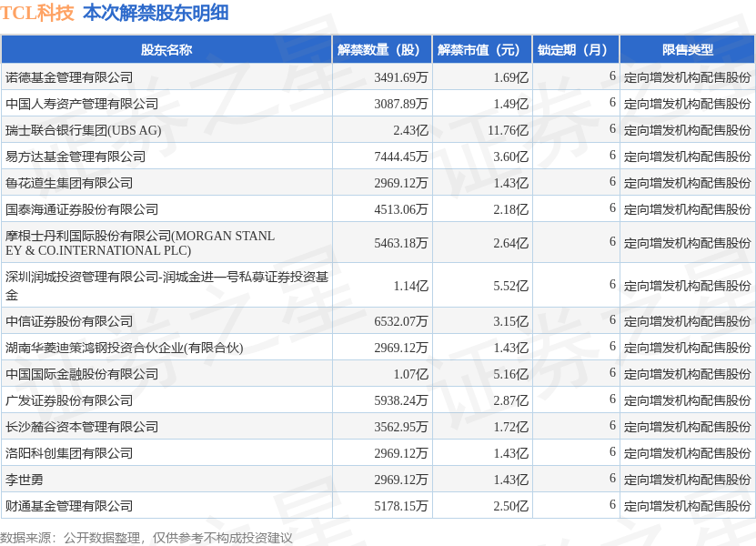This screenshot has height=546, width=756.
Task: Click the 7444.45万 unlock quantity cell
Action: (400, 157)
